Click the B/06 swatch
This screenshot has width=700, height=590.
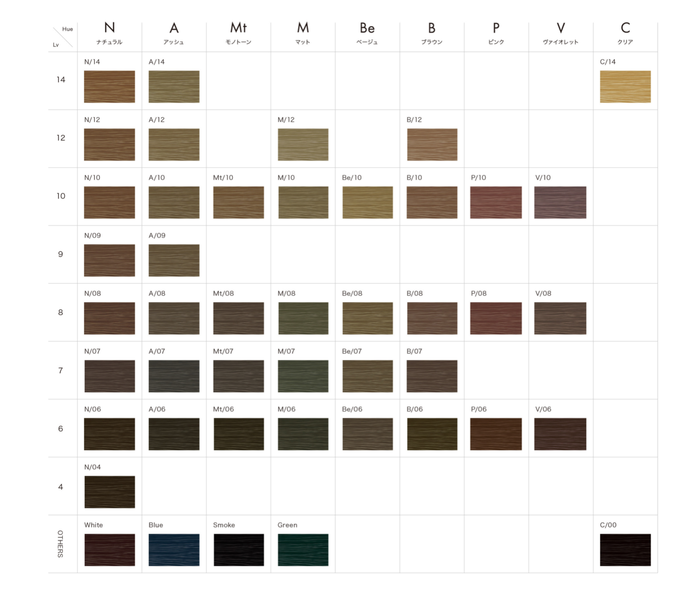(x=432, y=434)
